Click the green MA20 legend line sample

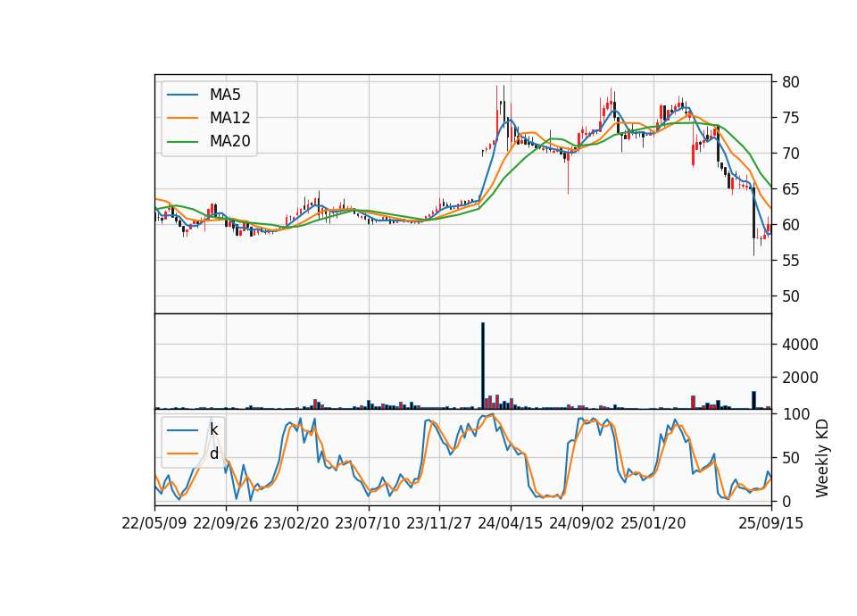(x=182, y=142)
